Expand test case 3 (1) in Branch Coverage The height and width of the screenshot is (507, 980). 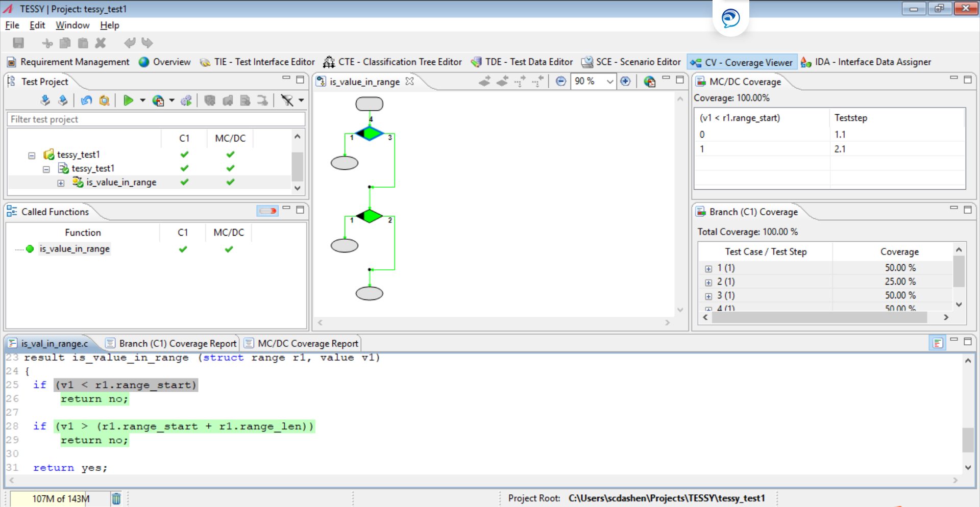point(708,296)
